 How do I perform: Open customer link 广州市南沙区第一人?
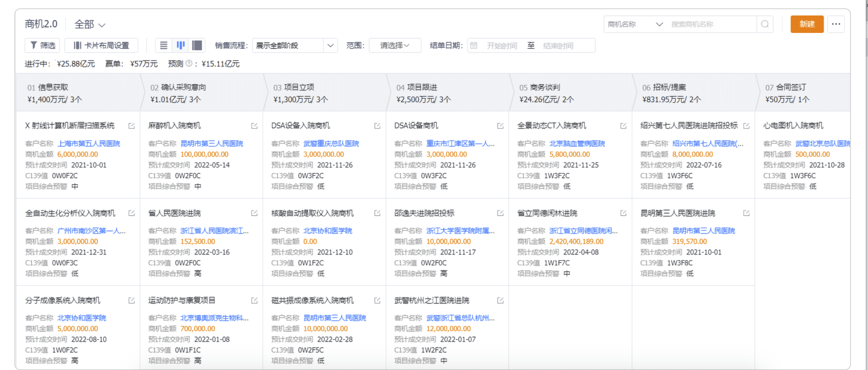click(x=92, y=231)
